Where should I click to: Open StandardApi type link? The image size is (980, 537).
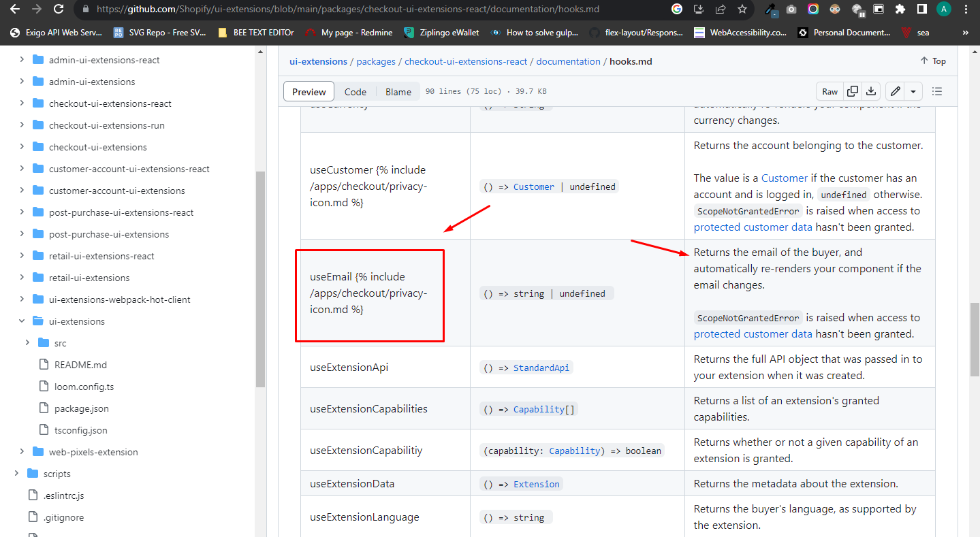click(541, 368)
